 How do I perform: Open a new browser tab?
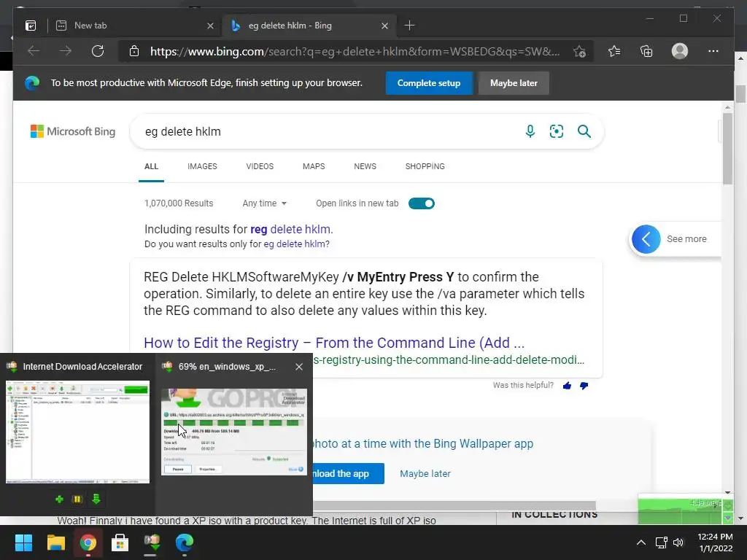[x=409, y=26]
